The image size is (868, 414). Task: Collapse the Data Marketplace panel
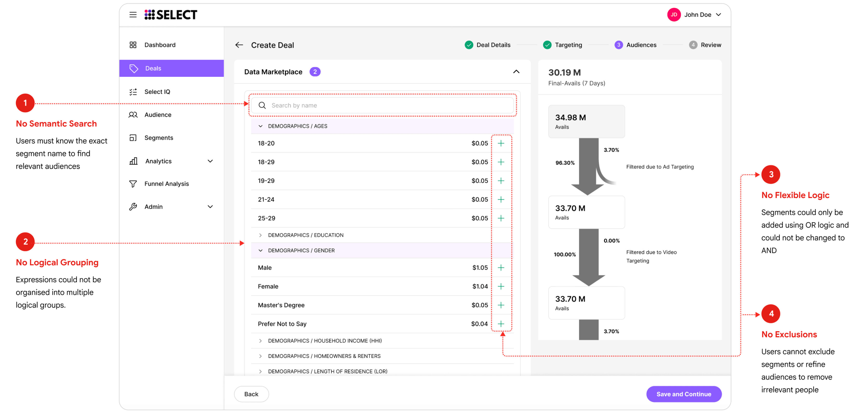coord(516,72)
